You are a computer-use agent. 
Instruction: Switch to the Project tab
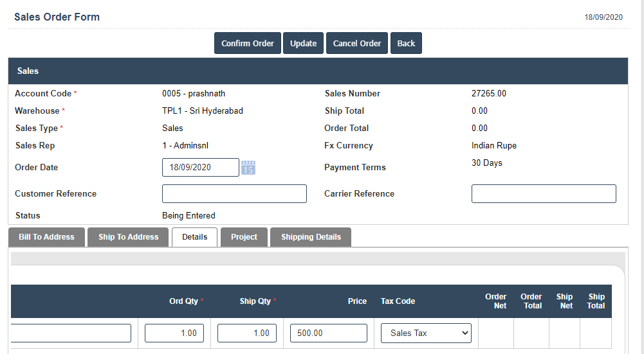pos(244,237)
